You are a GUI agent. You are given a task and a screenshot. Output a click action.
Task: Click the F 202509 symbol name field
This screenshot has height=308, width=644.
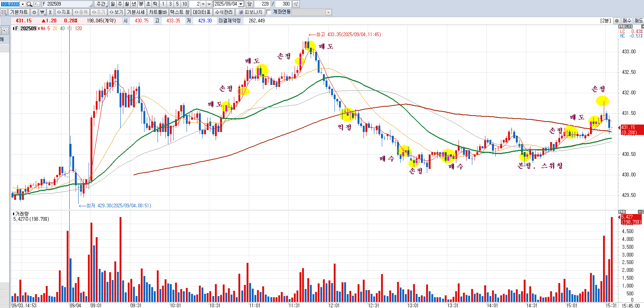coord(67,4)
